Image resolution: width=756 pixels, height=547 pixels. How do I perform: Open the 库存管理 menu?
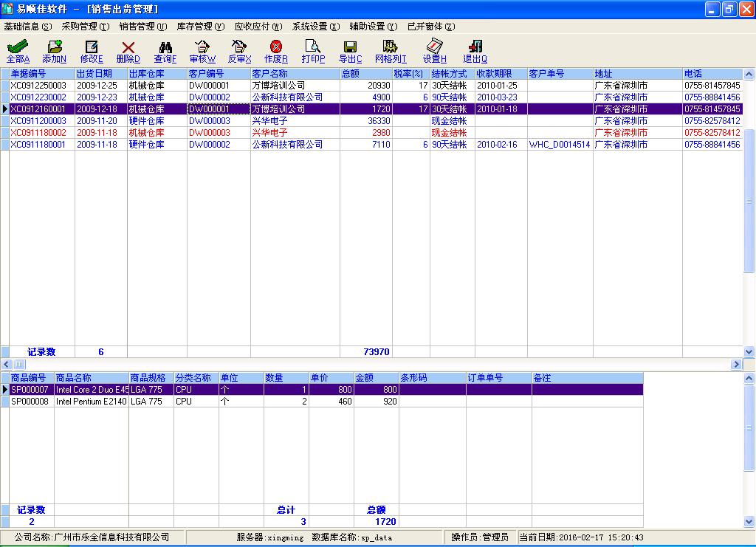coord(200,26)
